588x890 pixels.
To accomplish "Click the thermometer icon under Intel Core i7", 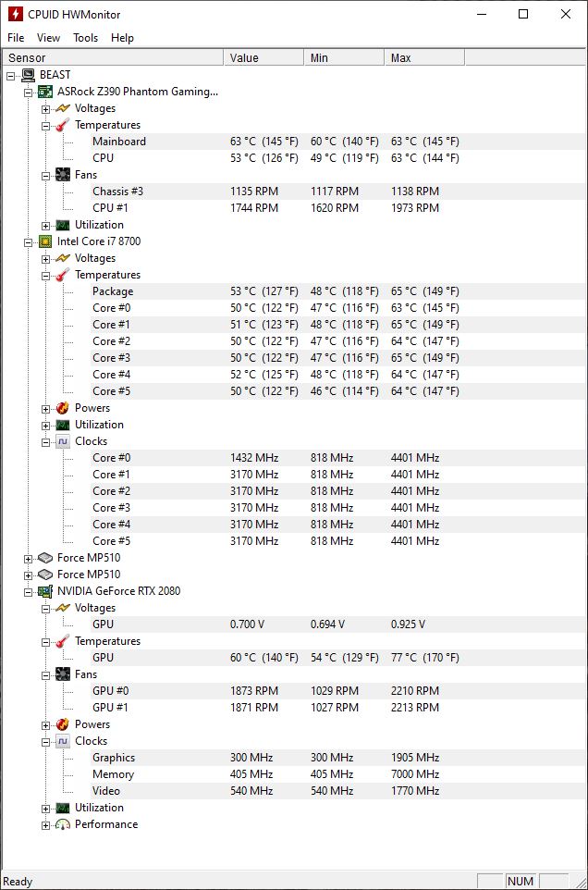I will [63, 275].
